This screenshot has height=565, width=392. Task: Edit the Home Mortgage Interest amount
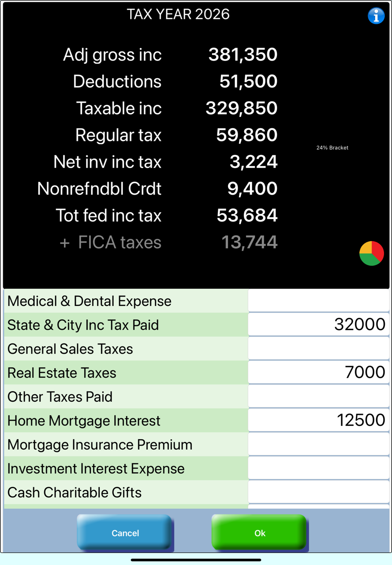(318, 420)
